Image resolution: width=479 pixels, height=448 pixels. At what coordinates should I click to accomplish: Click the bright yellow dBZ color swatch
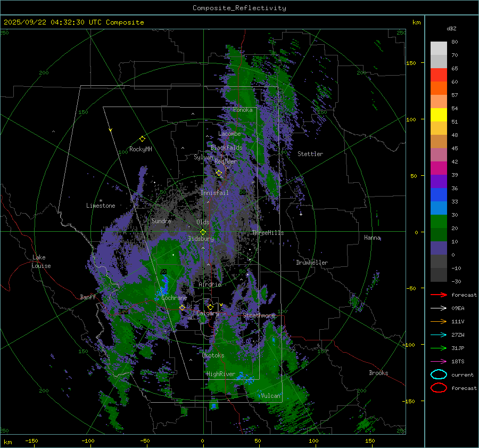tap(439, 115)
